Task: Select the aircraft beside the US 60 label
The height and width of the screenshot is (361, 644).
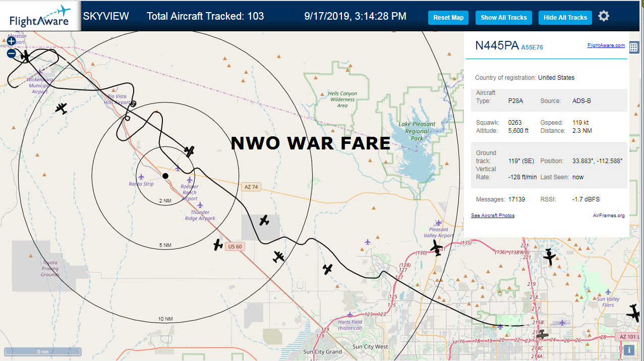Action: click(218, 245)
